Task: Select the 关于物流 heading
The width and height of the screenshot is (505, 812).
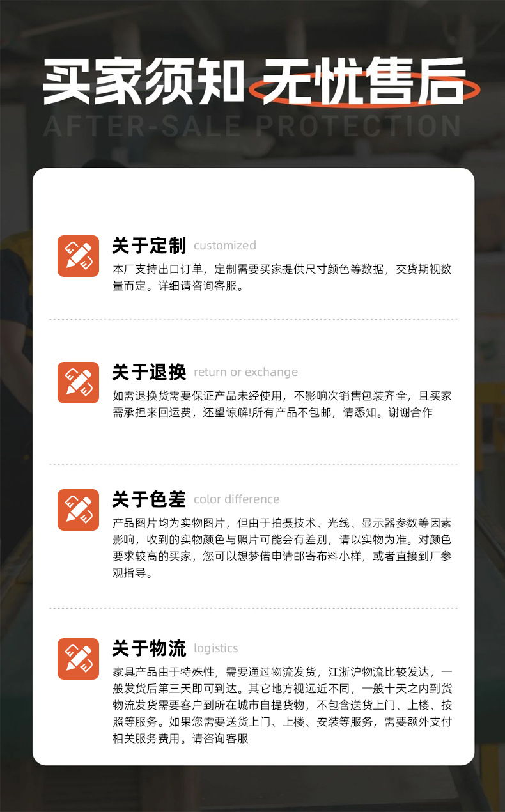Action: click(x=149, y=648)
